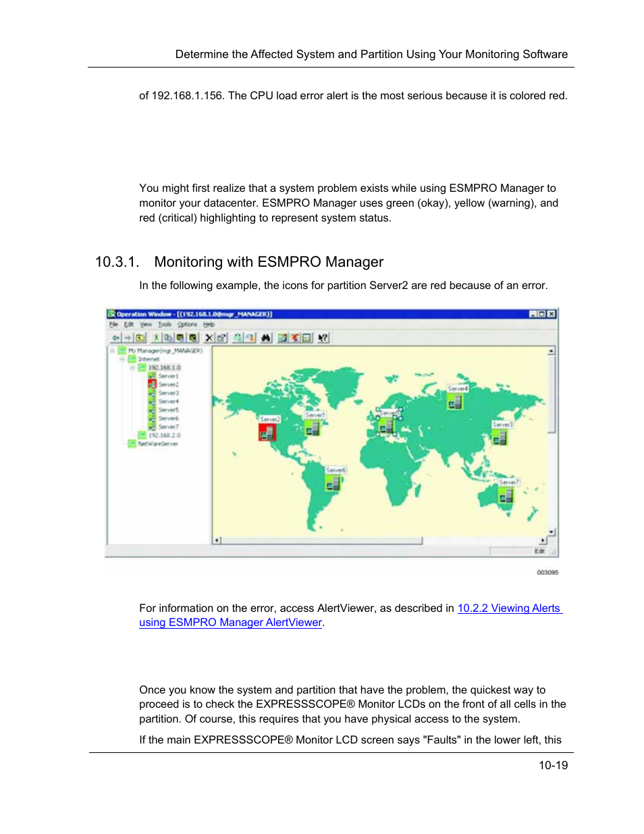Click the map's vertical scrollbar up arrow

pos(551,351)
